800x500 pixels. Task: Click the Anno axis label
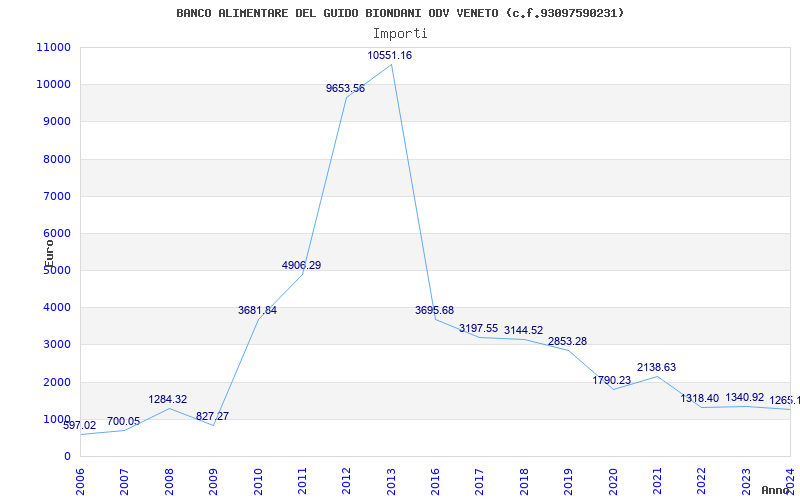tap(776, 490)
